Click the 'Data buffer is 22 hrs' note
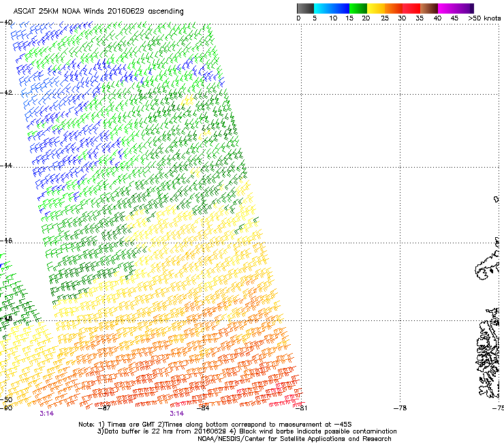The width and height of the screenshot is (504, 443). click(x=247, y=431)
